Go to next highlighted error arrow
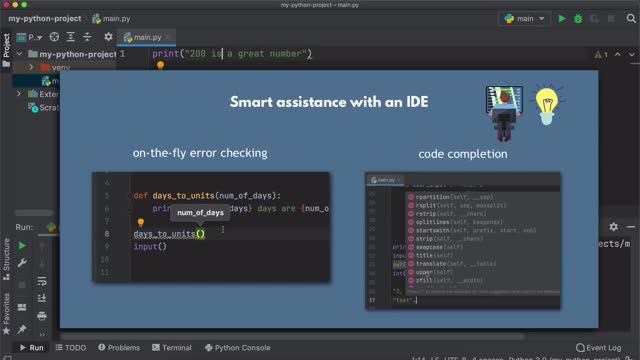 (631, 54)
